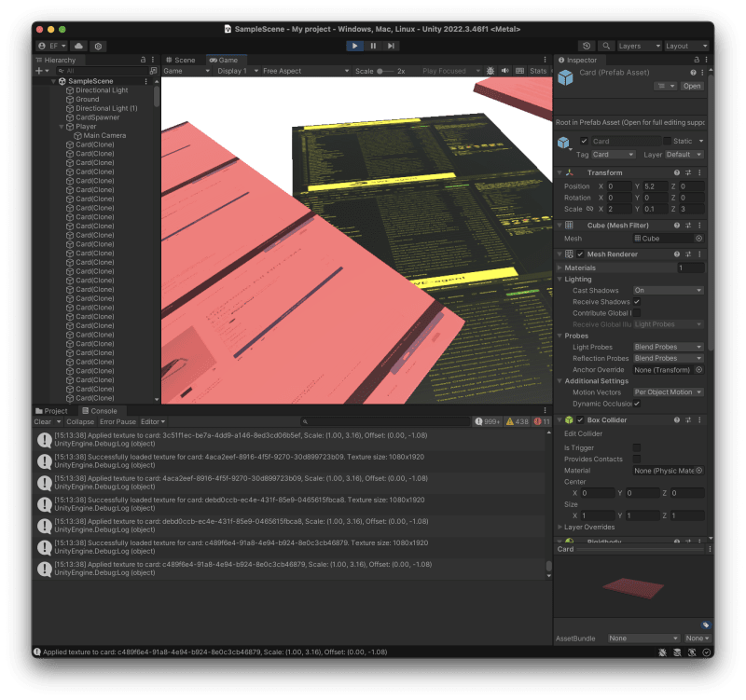Open Transform component help icon
Viewport: 746px width, 700px height.
point(677,172)
